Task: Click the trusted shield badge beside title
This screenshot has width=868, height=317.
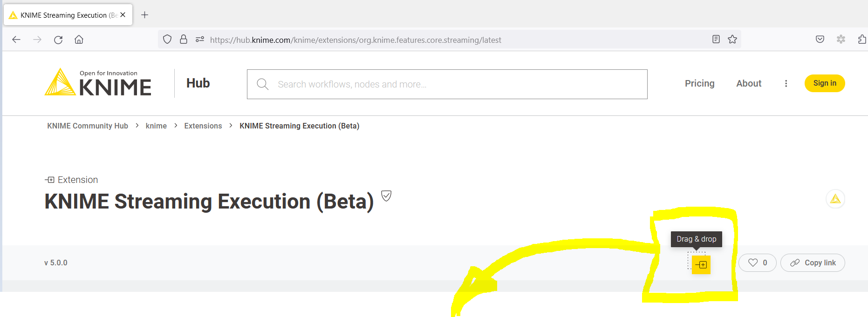Action: tap(386, 196)
